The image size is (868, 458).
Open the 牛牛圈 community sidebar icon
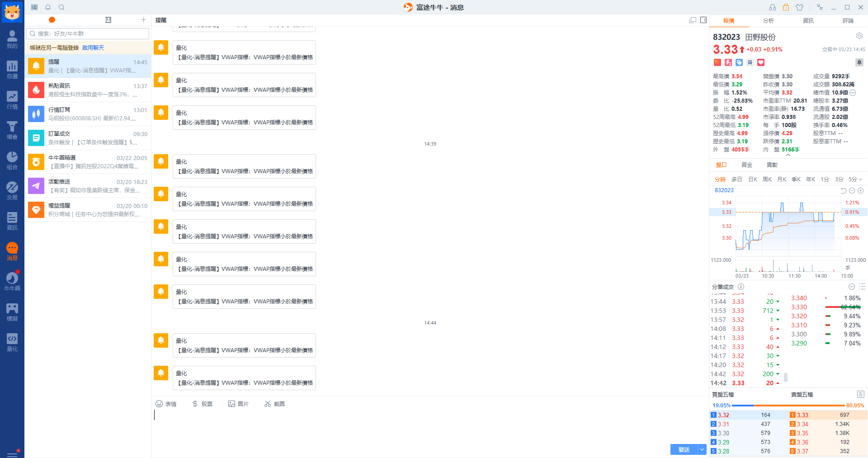(12, 282)
